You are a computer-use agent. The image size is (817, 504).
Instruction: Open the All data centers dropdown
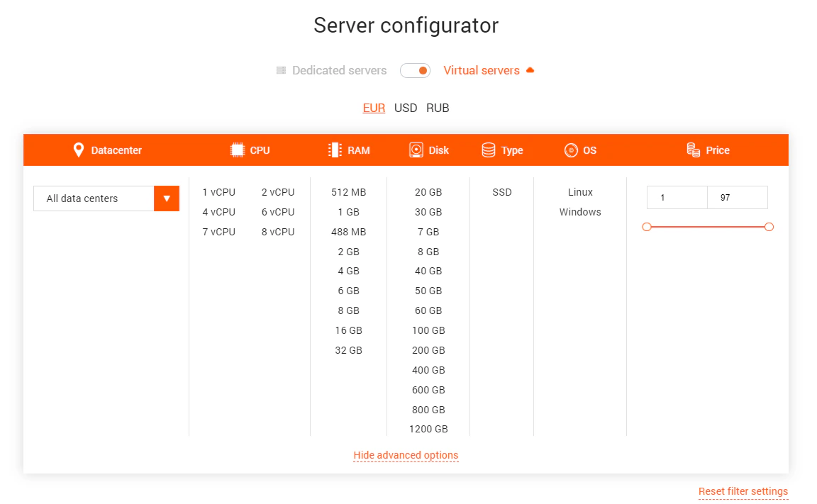point(166,198)
